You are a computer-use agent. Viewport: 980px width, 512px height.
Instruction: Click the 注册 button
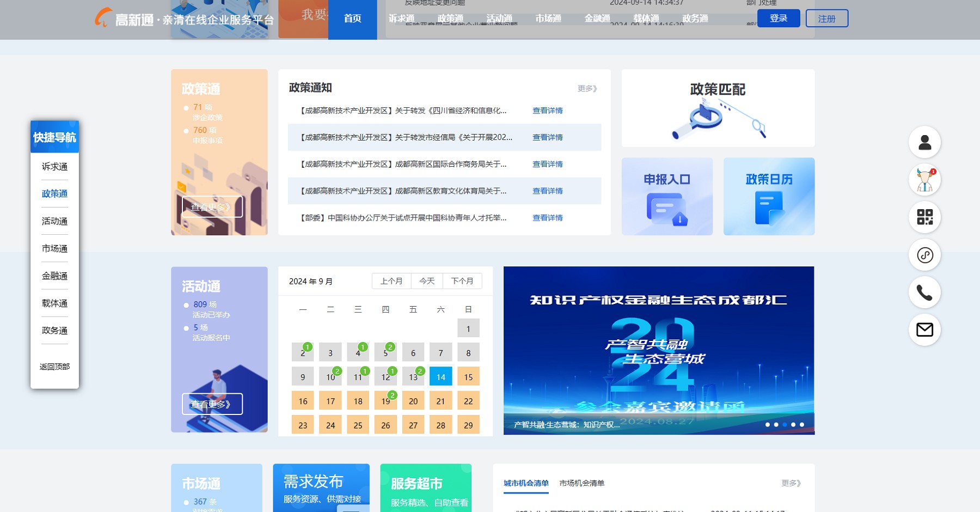pos(826,19)
